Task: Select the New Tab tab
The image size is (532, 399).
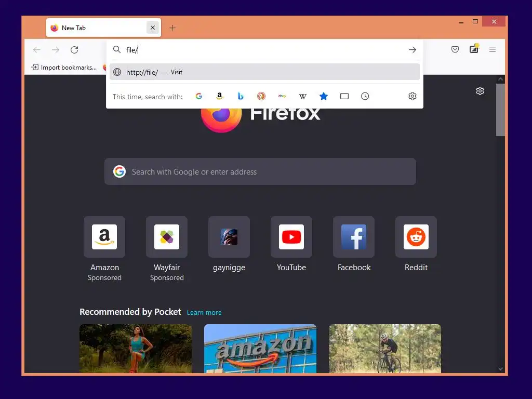Action: click(x=103, y=28)
